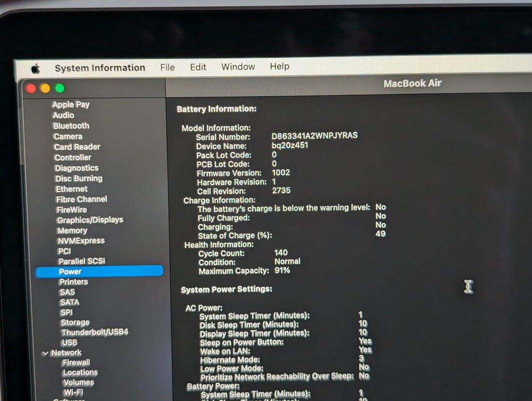Viewport: 532px width, 401px height.
Task: Select Ethernet in sidebar
Action: tap(71, 189)
